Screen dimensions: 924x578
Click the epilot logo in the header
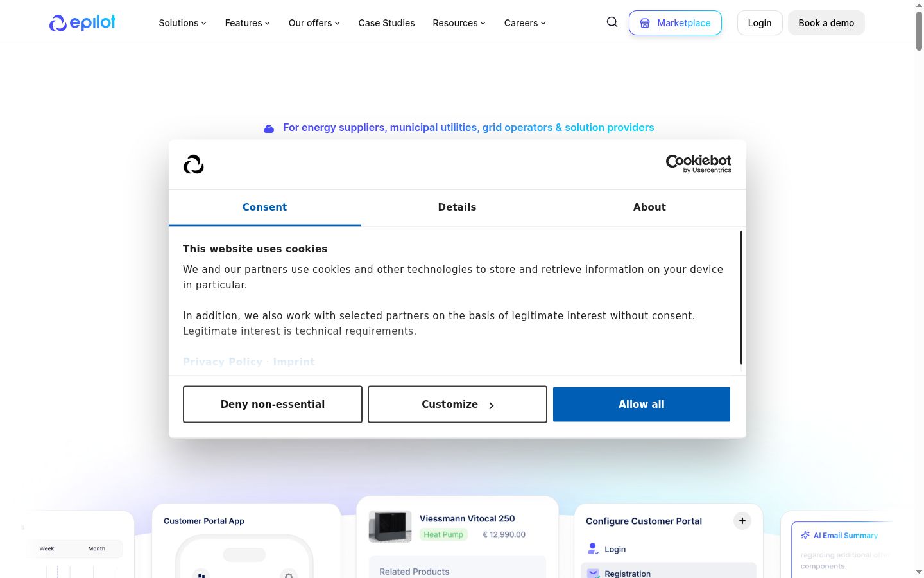[x=82, y=22]
